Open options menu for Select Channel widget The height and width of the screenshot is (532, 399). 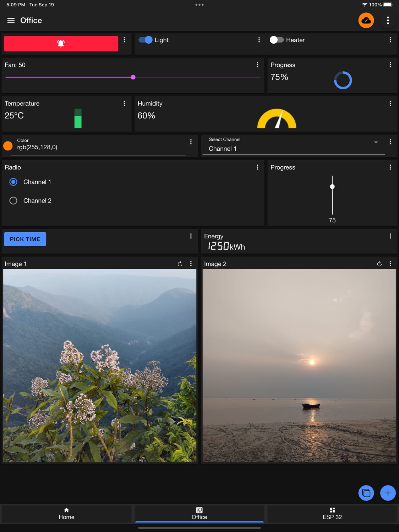click(390, 142)
